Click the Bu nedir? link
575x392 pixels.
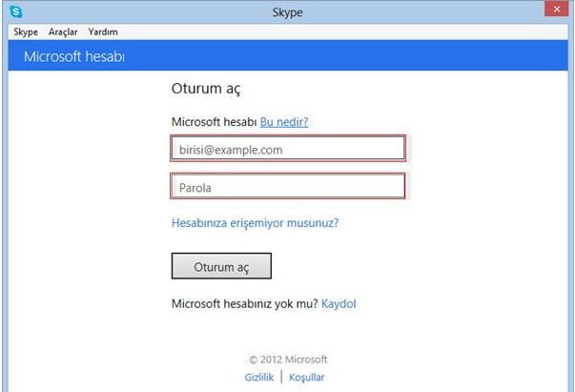(284, 122)
